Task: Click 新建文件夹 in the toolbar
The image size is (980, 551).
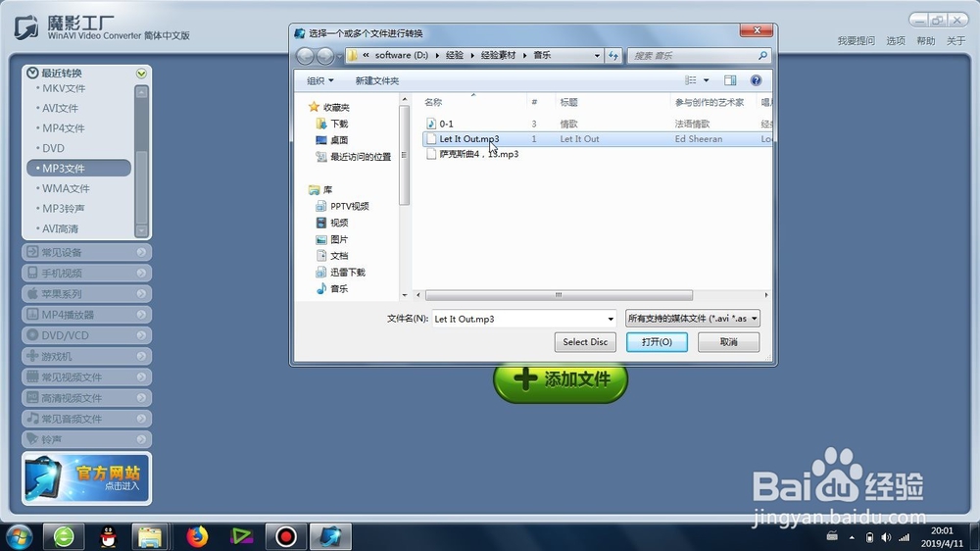Action: point(377,80)
